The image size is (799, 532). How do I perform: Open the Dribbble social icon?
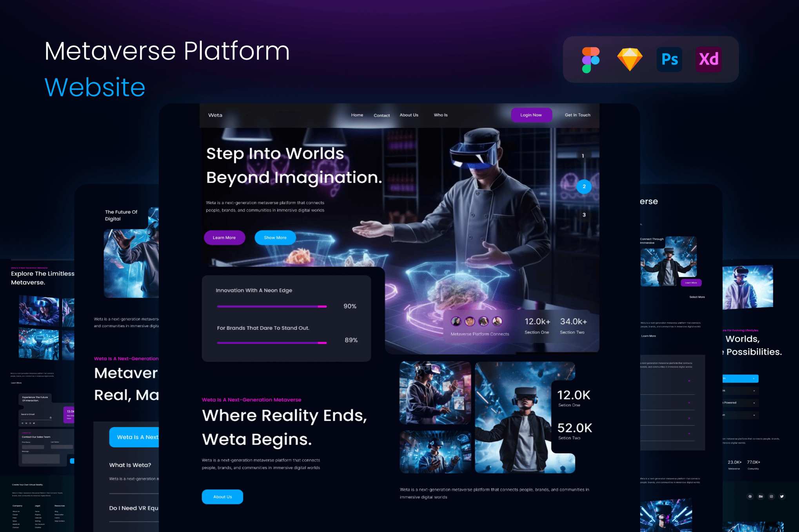click(x=750, y=496)
